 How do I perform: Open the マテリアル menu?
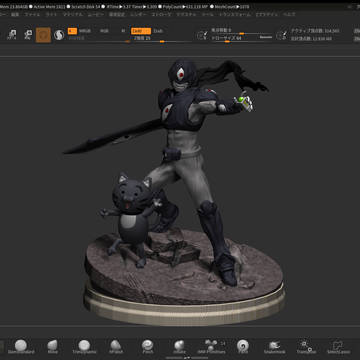73,15
